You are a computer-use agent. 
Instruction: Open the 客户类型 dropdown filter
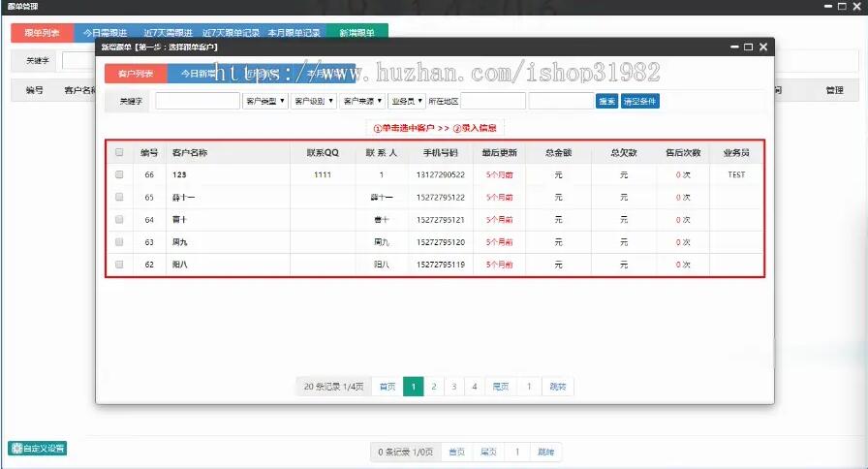pos(264,101)
